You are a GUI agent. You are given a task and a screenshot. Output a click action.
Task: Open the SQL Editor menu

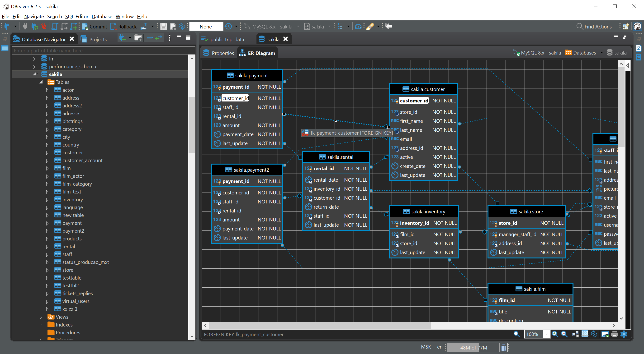76,16
